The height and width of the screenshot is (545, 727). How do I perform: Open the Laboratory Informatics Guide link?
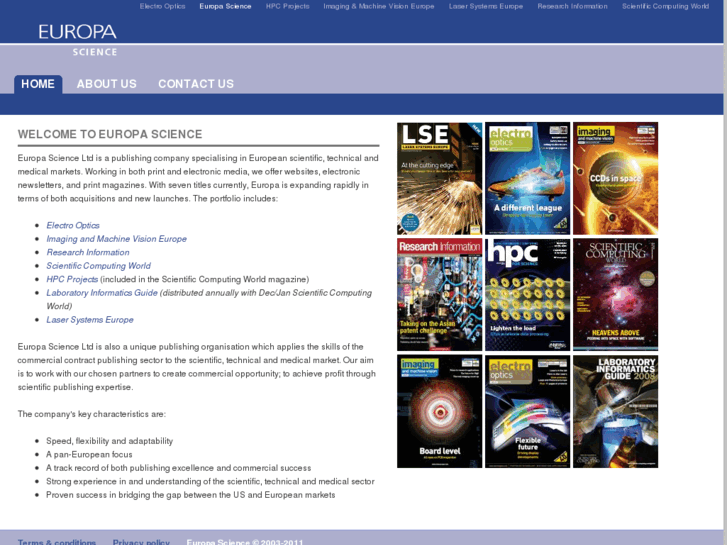tap(102, 293)
